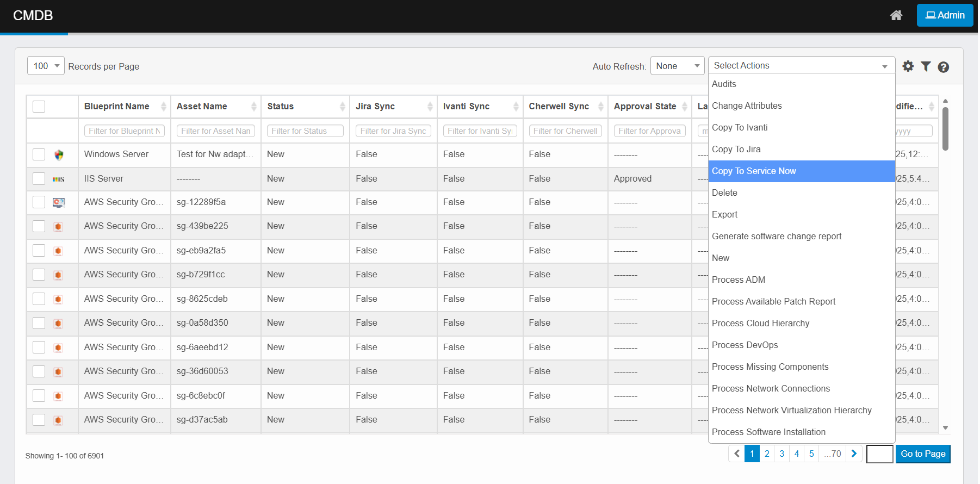This screenshot has width=980, height=484.
Task: Sort by Blueprint Name column arrows
Action: pos(163,107)
